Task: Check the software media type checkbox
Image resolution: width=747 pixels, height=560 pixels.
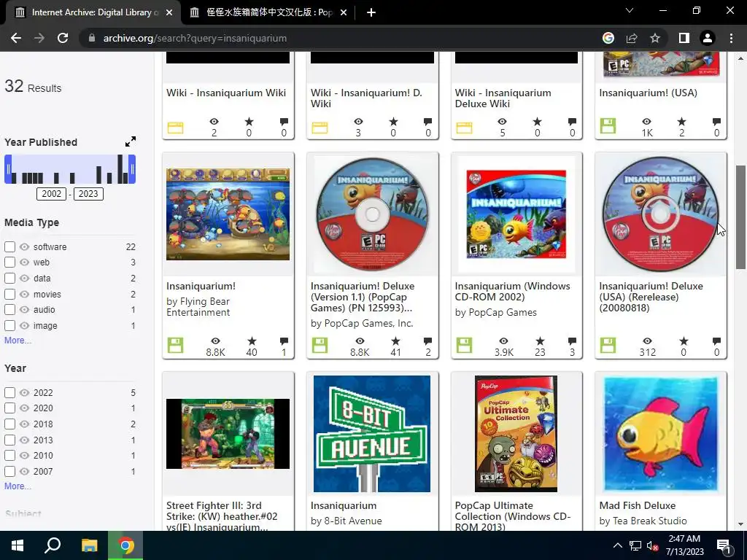Action: [x=10, y=246]
